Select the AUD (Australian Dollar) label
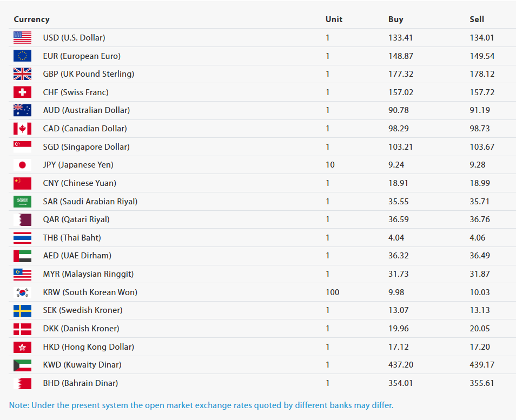Screen dimensions: 516x420 [x=87, y=110]
